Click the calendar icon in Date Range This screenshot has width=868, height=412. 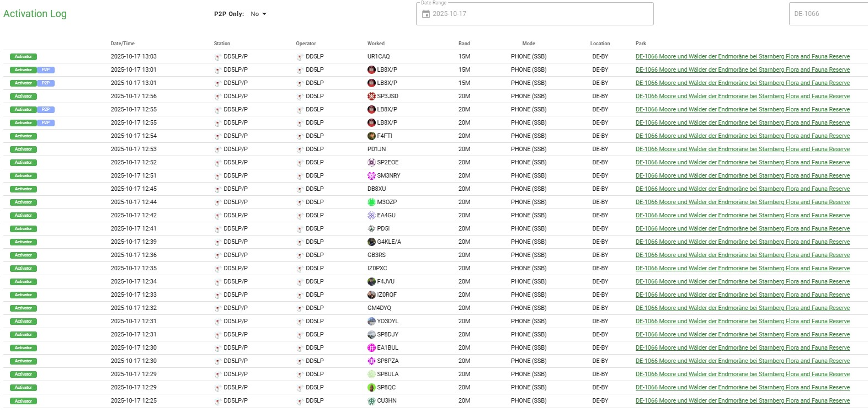tap(425, 14)
